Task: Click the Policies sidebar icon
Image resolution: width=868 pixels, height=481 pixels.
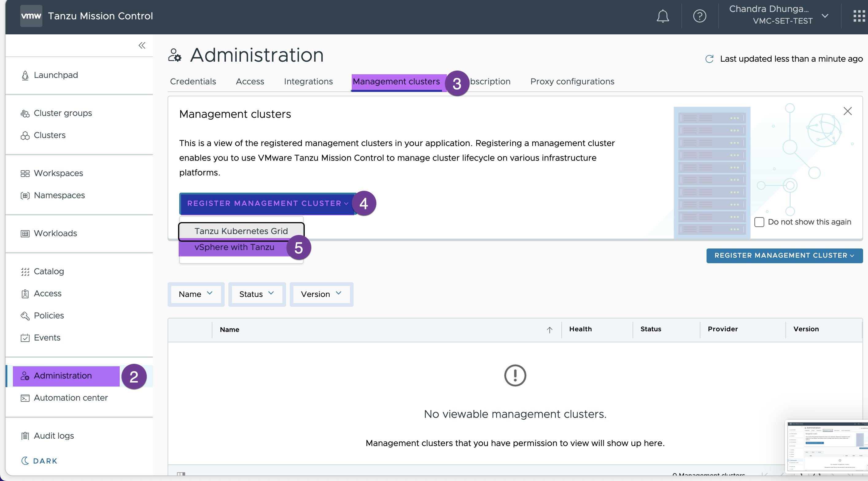Action: coord(24,315)
